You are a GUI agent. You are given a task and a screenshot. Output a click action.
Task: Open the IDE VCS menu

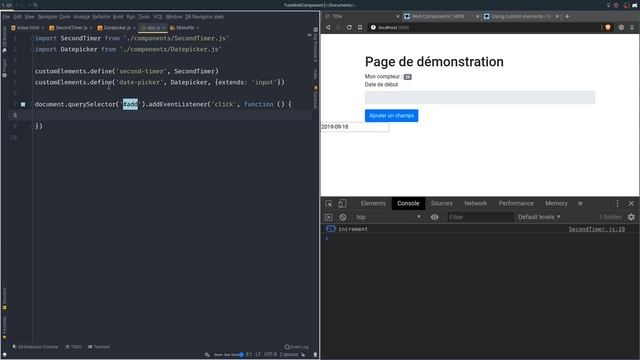(158, 17)
